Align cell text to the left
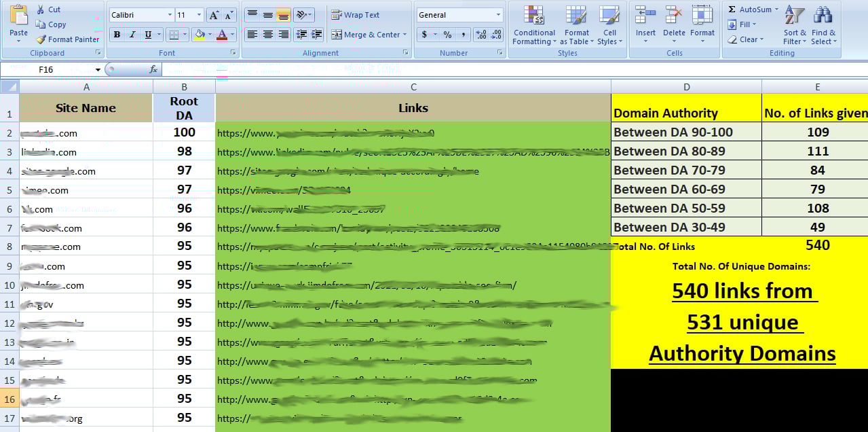 click(x=252, y=35)
